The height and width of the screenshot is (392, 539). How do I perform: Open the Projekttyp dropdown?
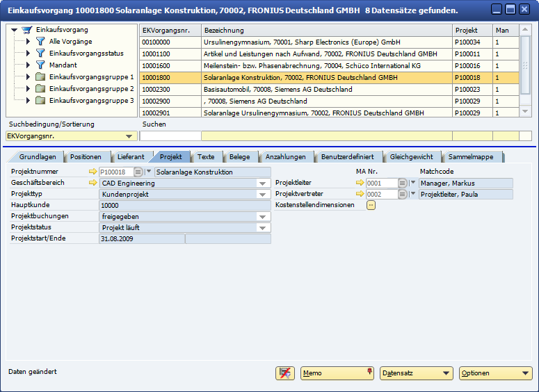tap(263, 195)
